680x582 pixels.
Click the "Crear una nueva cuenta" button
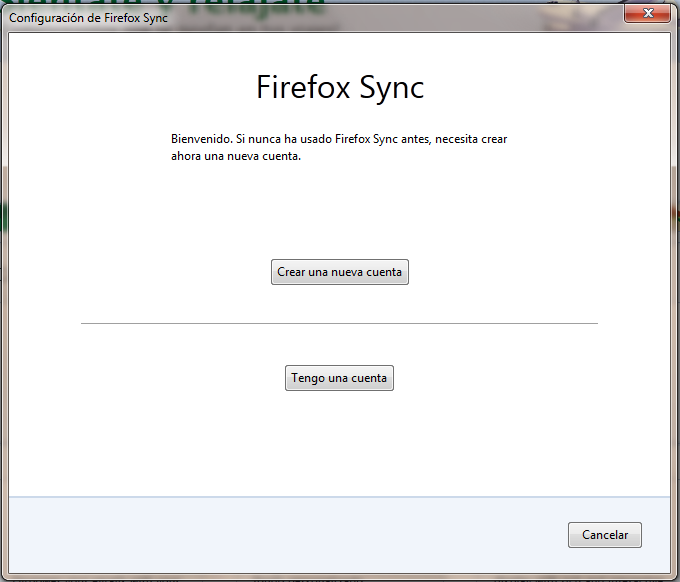[339, 272]
